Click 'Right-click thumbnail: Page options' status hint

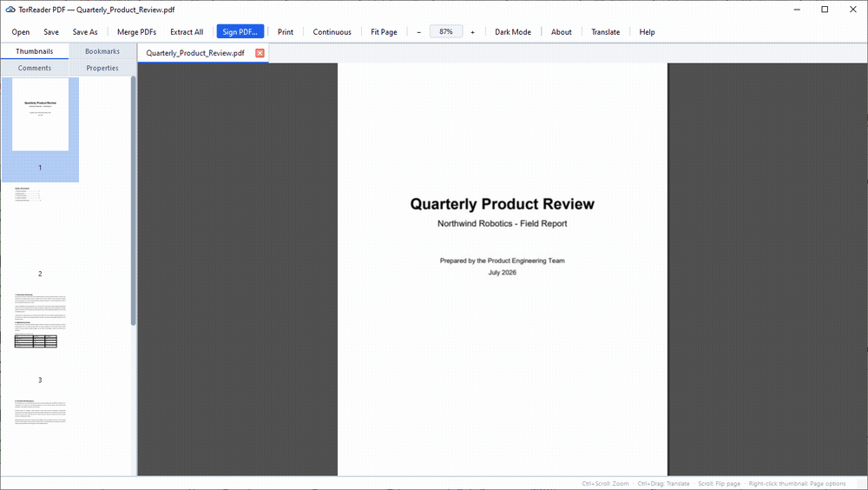797,484
